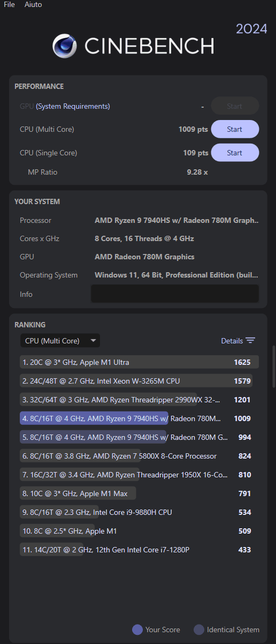Start the CPU Single Core benchmark
This screenshot has width=276, height=644.
pyautogui.click(x=235, y=153)
